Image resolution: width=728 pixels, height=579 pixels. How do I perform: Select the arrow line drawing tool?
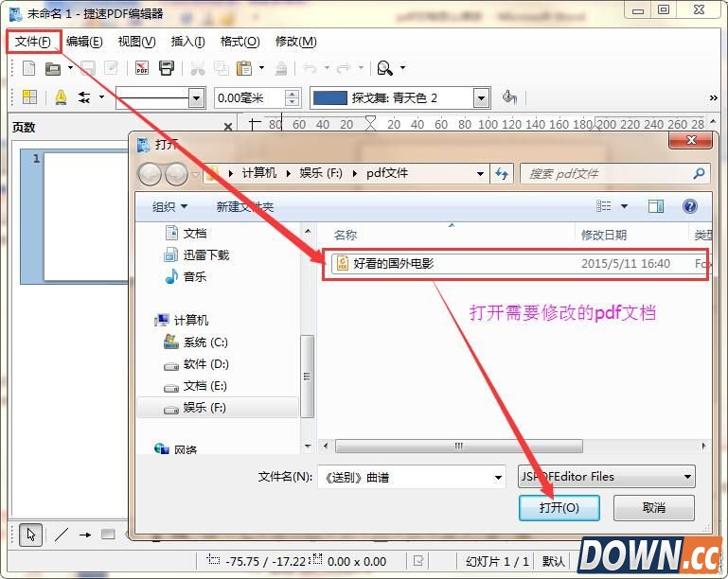click(x=85, y=535)
